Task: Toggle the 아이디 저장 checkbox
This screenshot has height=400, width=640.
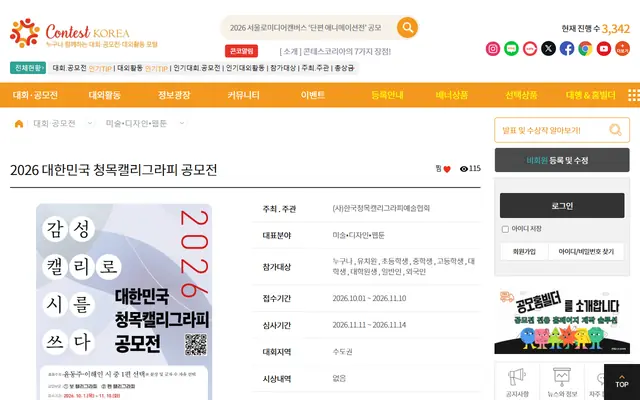Action: pyautogui.click(x=505, y=229)
